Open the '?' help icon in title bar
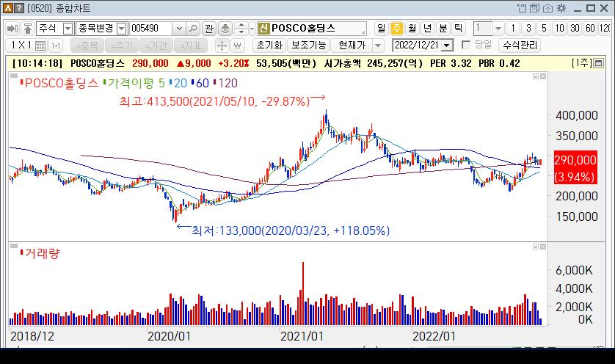The height and width of the screenshot is (364, 615). [x=18, y=8]
